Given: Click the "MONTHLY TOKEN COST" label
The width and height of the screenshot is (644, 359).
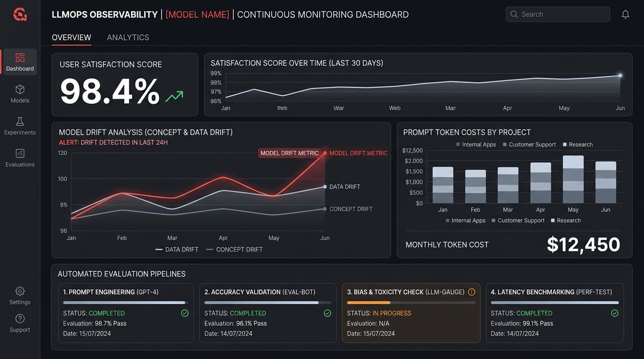Looking at the screenshot, I should 447,245.
